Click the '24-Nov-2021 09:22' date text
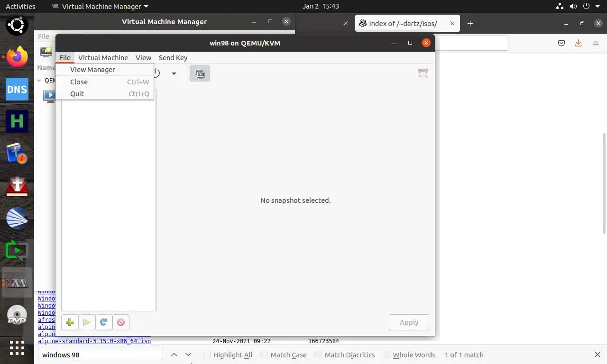 (241, 341)
